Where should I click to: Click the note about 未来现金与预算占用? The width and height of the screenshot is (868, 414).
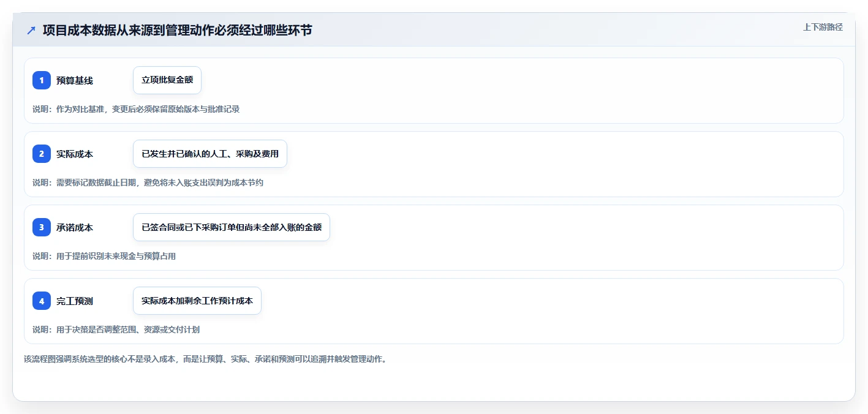click(x=104, y=256)
